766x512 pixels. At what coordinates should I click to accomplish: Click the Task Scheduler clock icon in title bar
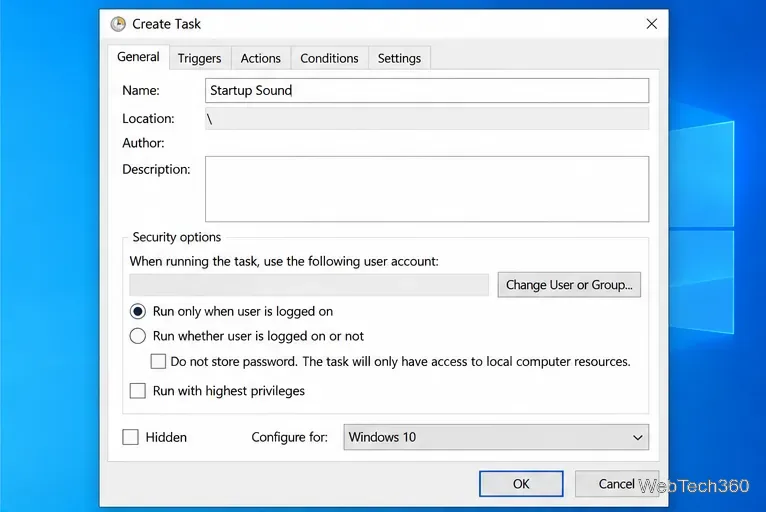(x=118, y=23)
